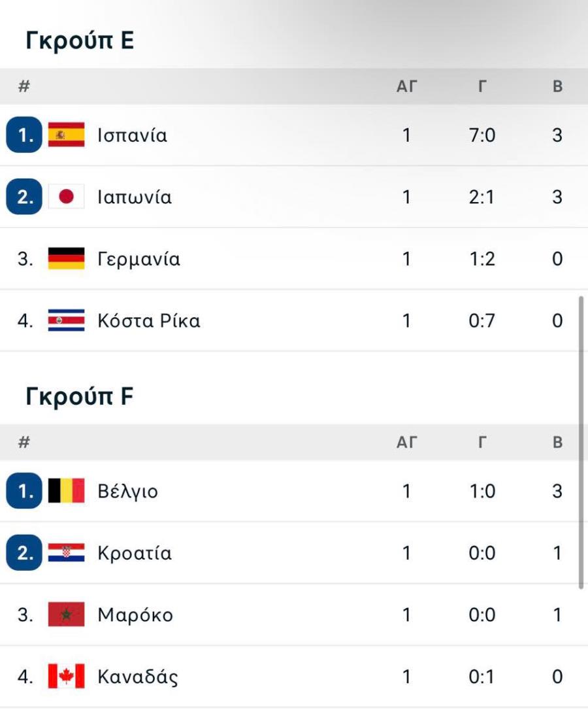The image size is (588, 710).
Task: Open the Βέλγιο team entry
Action: click(x=294, y=491)
